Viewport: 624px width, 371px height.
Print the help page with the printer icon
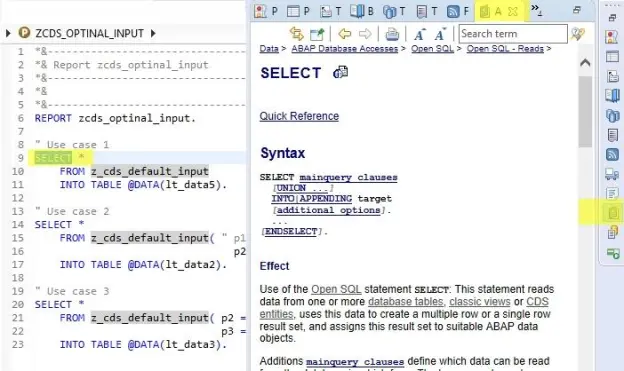(392, 34)
